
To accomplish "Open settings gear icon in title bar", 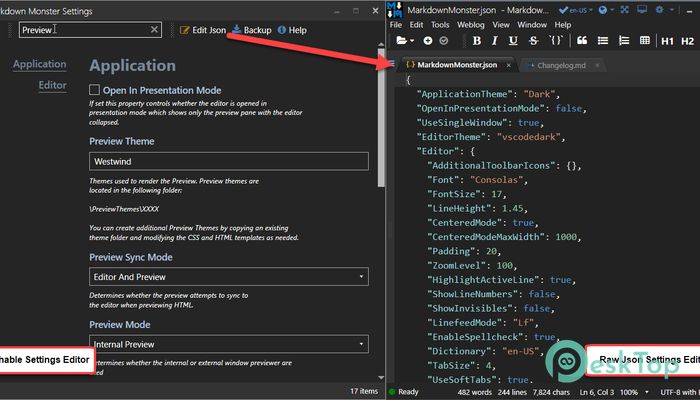I will click(x=659, y=10).
